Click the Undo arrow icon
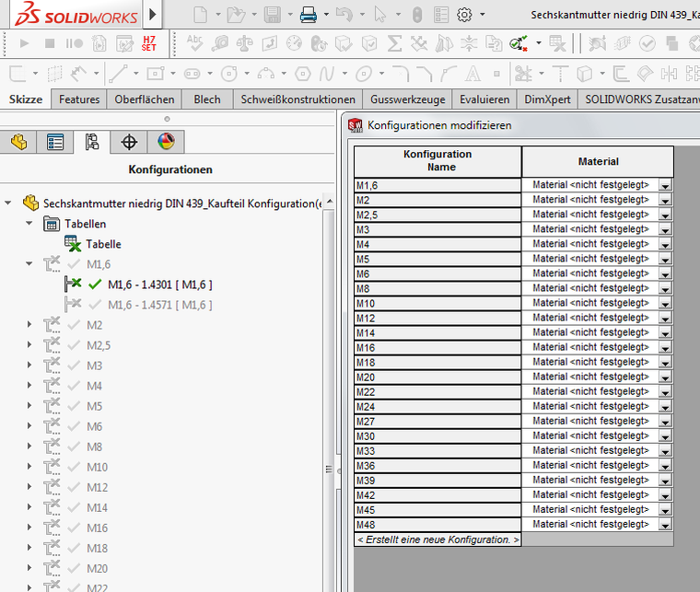The width and height of the screenshot is (700, 592). [x=344, y=15]
